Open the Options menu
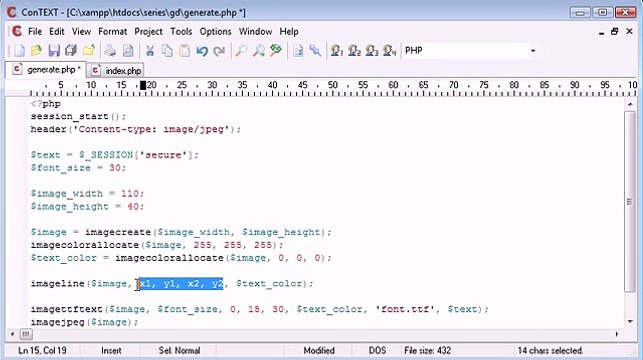 click(215, 32)
